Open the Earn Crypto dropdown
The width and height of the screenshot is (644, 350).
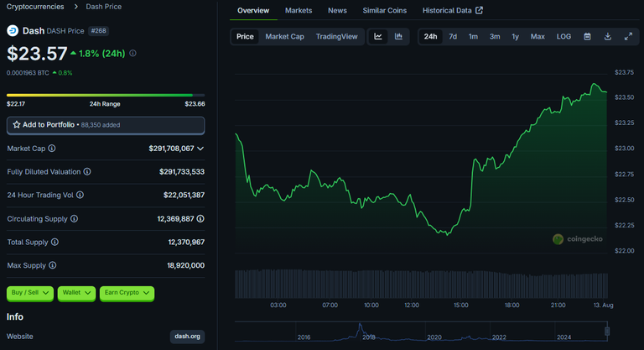[x=127, y=293]
